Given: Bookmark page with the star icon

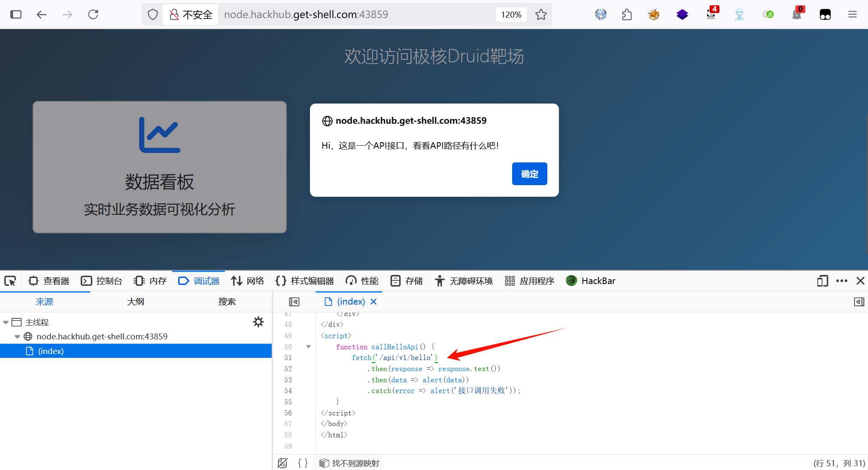Looking at the screenshot, I should [x=541, y=15].
